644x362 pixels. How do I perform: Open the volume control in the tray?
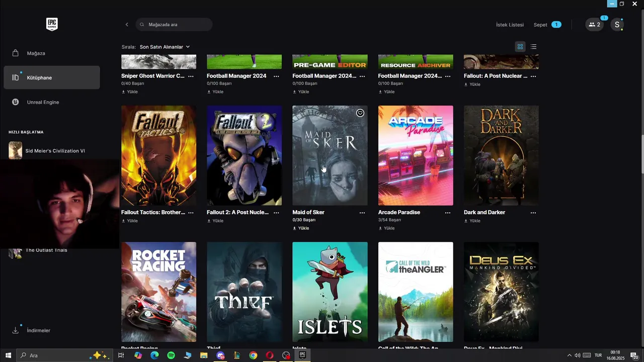click(x=578, y=355)
